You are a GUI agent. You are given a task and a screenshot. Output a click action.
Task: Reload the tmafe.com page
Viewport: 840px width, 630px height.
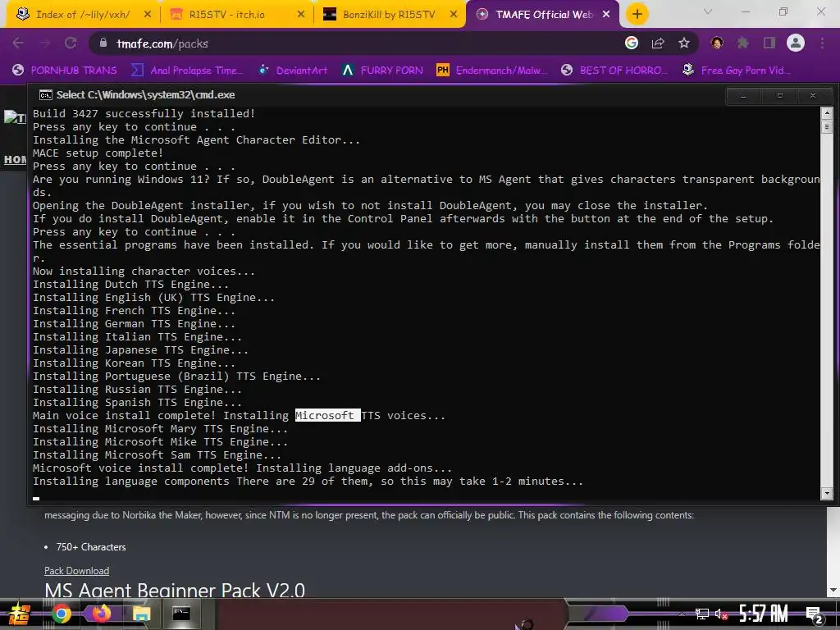point(71,43)
